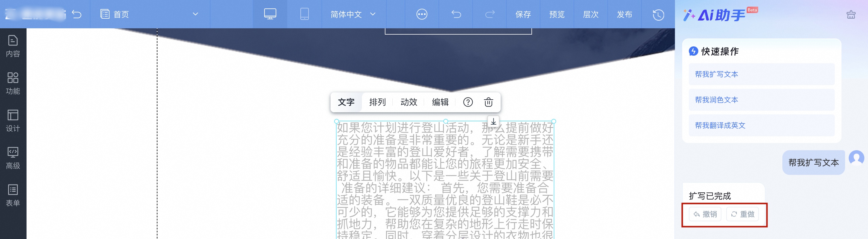Open the 功能 sidebar panel

(13, 84)
